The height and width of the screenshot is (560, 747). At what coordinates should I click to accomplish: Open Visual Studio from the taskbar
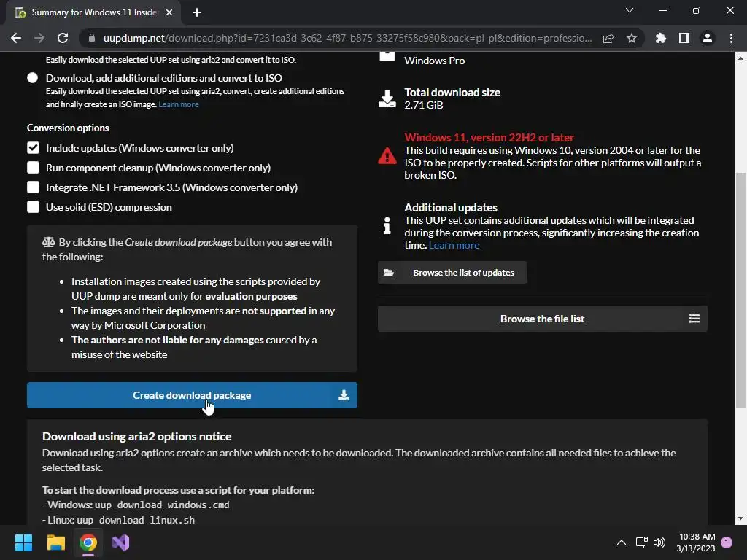[x=120, y=542]
